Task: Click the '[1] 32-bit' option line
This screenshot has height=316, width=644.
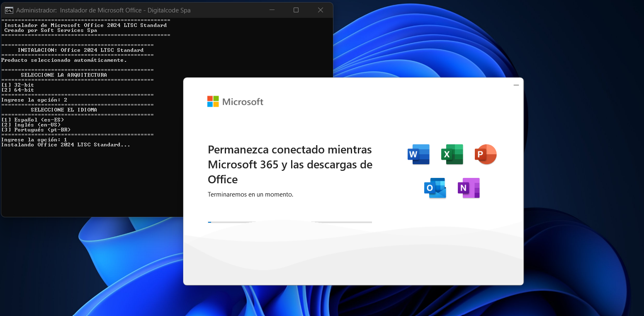Action: [x=18, y=85]
